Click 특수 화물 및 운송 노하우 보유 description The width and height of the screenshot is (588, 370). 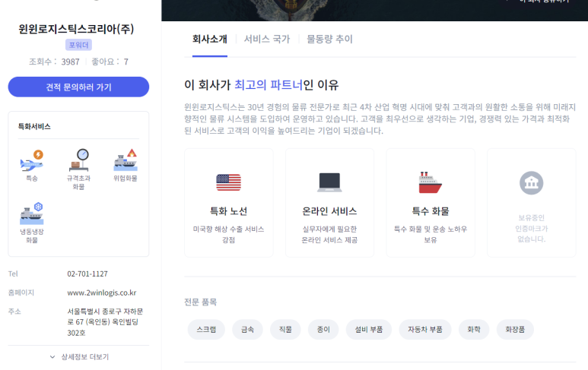pyautogui.click(x=430, y=235)
